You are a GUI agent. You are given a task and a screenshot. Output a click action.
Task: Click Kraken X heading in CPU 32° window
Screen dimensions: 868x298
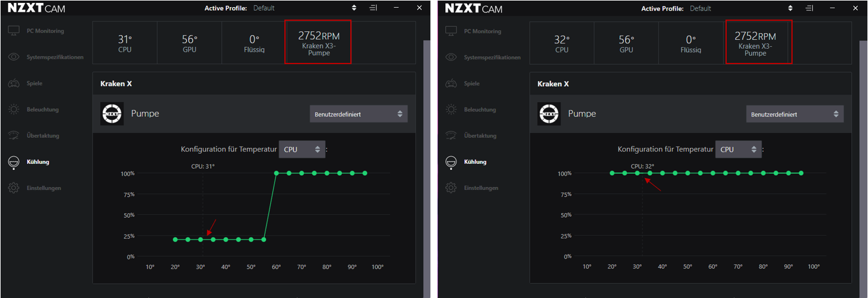coord(553,84)
